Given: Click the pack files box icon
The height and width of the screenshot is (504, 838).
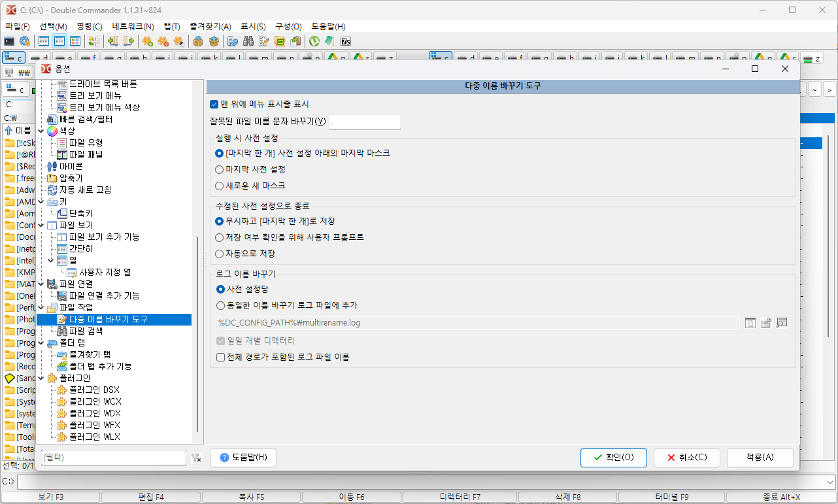Looking at the screenshot, I should 197,41.
